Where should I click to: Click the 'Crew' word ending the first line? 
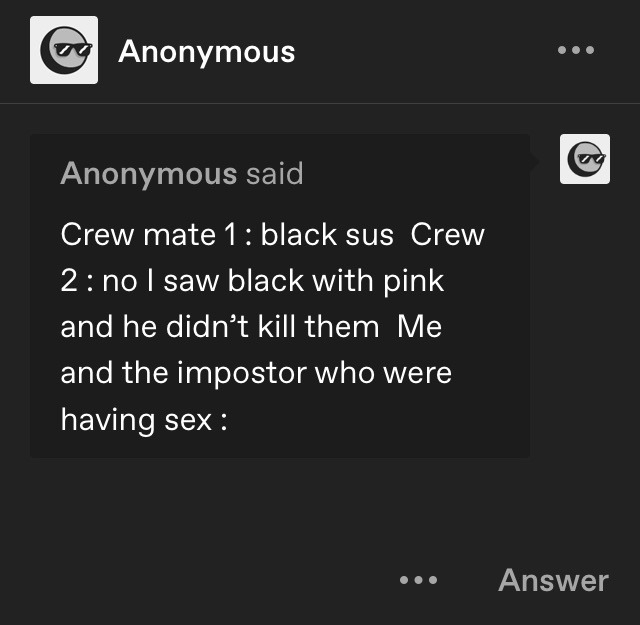pyautogui.click(x=448, y=235)
